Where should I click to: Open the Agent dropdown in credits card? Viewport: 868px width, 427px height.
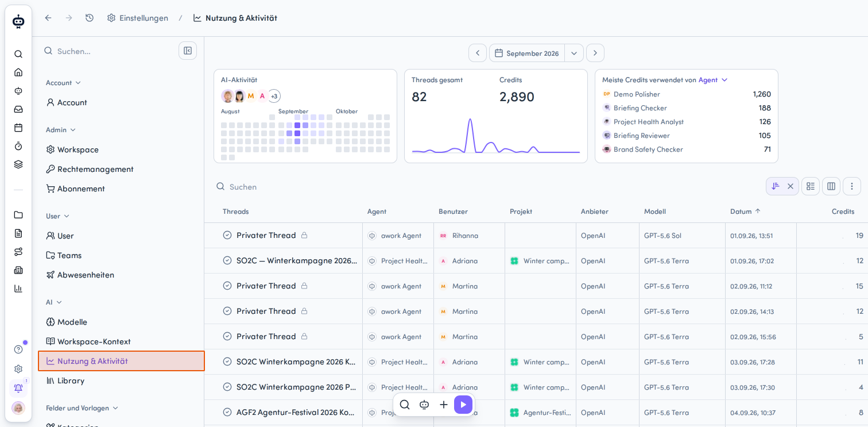(713, 80)
